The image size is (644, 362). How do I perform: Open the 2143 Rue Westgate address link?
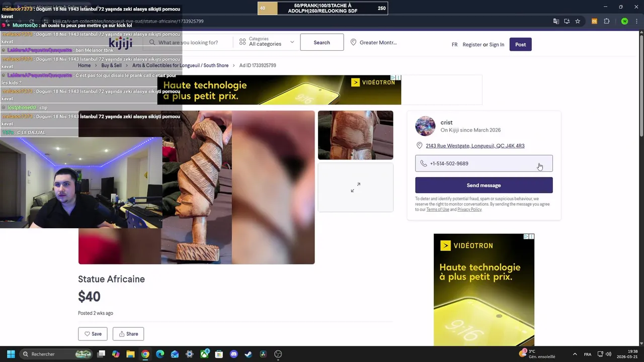click(x=475, y=146)
